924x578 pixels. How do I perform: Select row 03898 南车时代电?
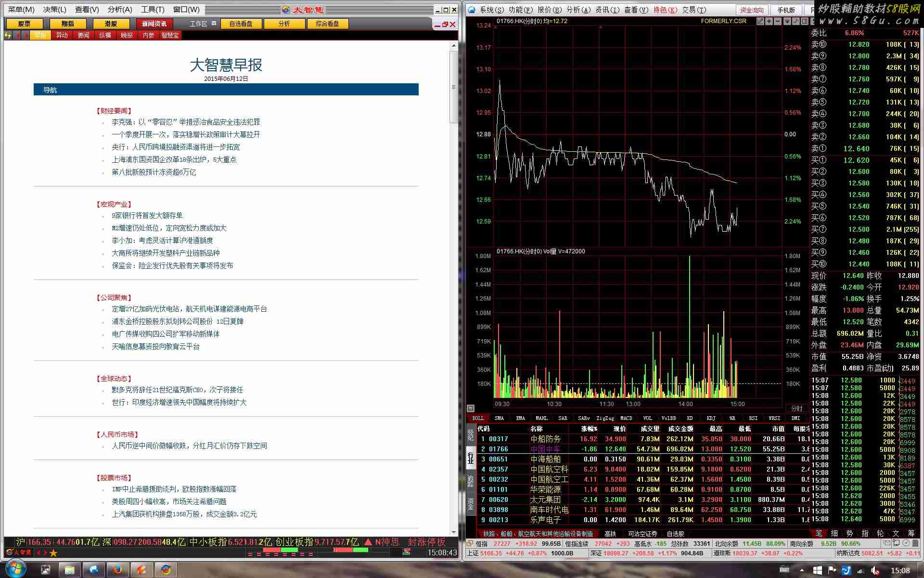point(643,510)
